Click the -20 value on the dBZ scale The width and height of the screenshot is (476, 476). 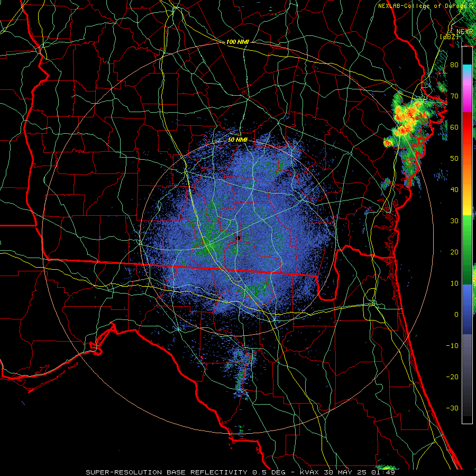tap(452, 377)
